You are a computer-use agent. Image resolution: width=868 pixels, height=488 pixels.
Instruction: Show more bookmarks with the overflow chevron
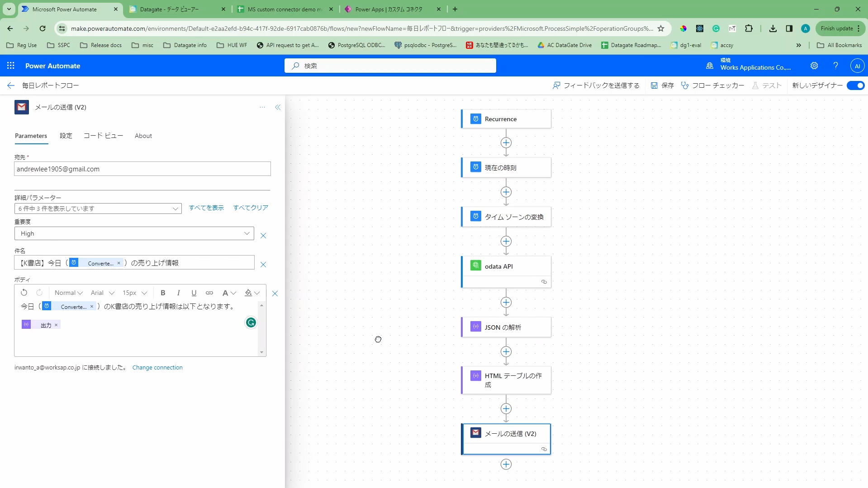coord(799,45)
